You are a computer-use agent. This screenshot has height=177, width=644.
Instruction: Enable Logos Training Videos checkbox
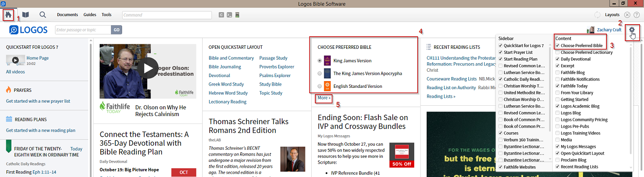pos(557,133)
